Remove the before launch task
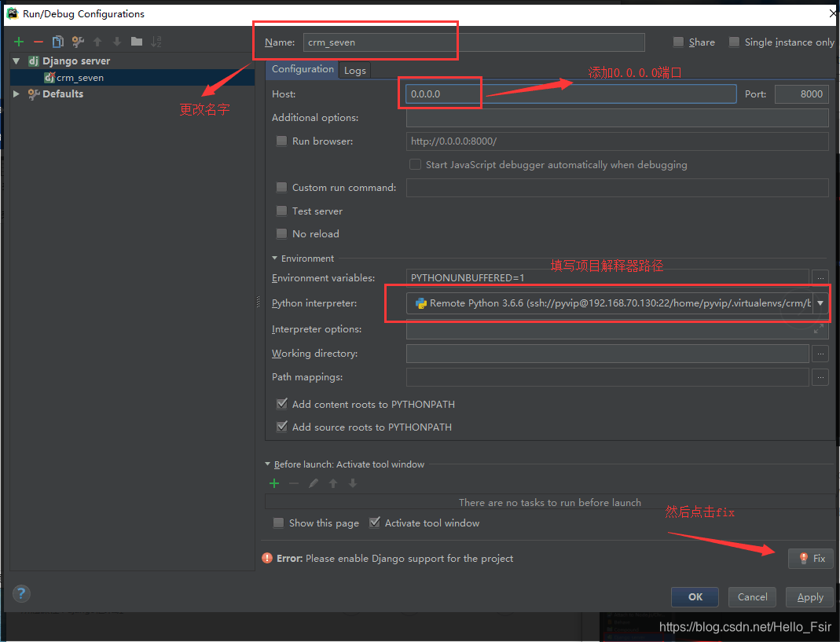Viewport: 840px width, 642px height. [x=294, y=483]
